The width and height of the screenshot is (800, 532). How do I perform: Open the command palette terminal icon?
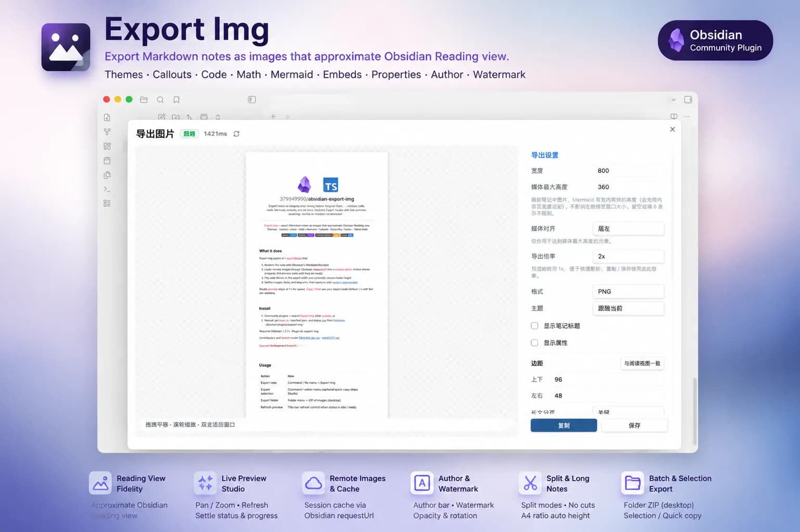107,189
